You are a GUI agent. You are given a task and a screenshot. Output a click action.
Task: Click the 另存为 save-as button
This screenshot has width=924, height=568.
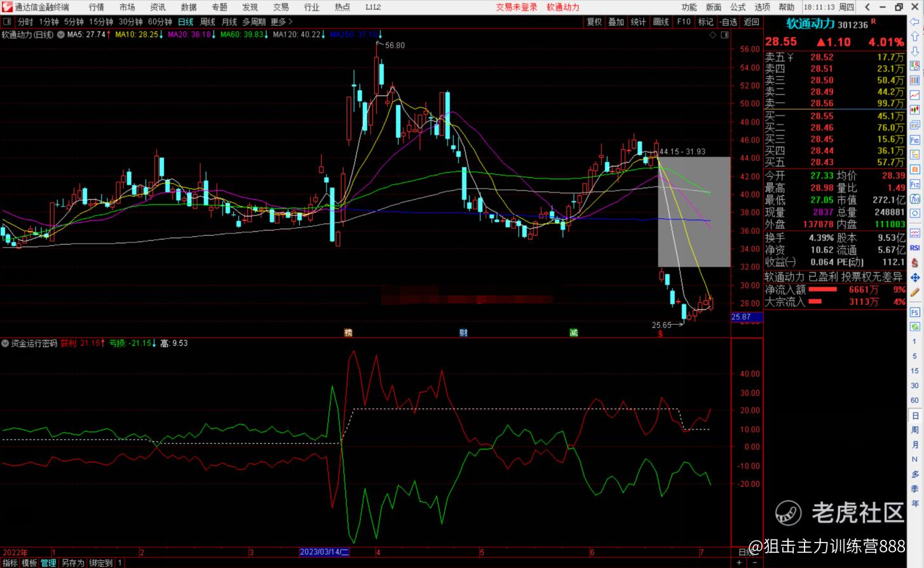tap(72, 563)
